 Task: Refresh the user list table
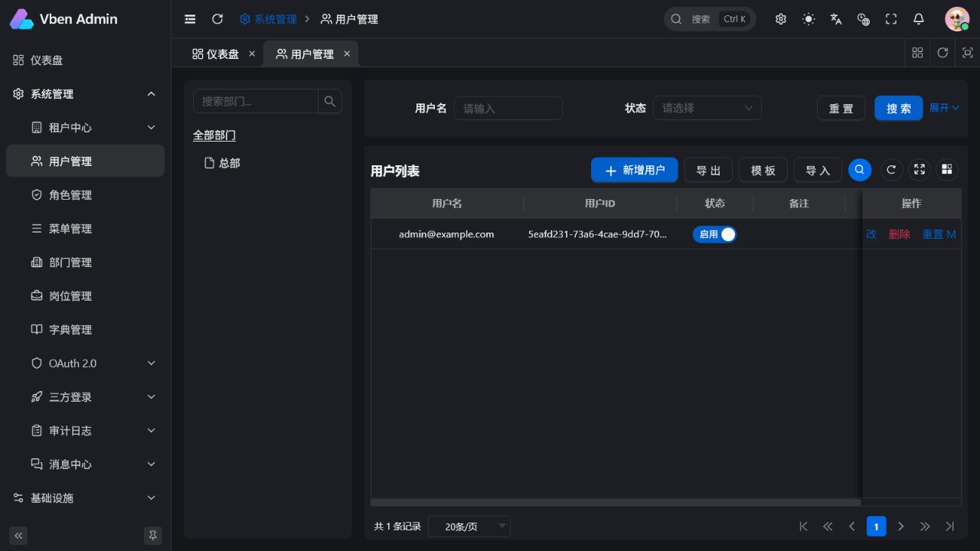pos(890,170)
